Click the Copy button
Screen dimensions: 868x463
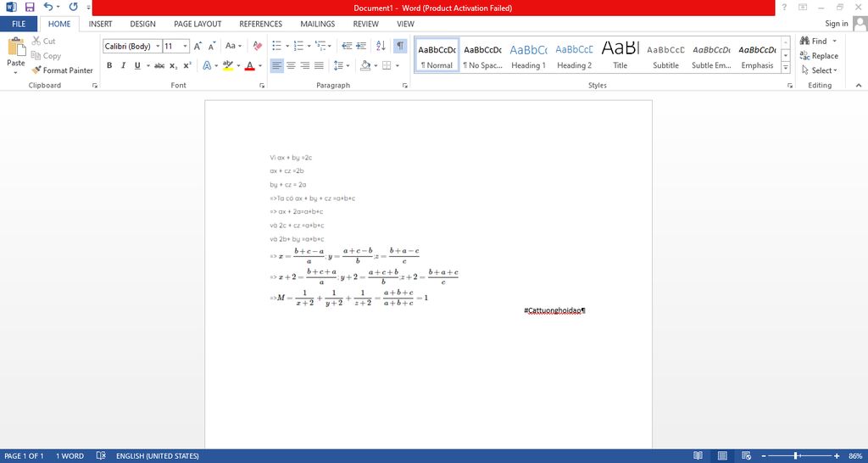click(46, 55)
